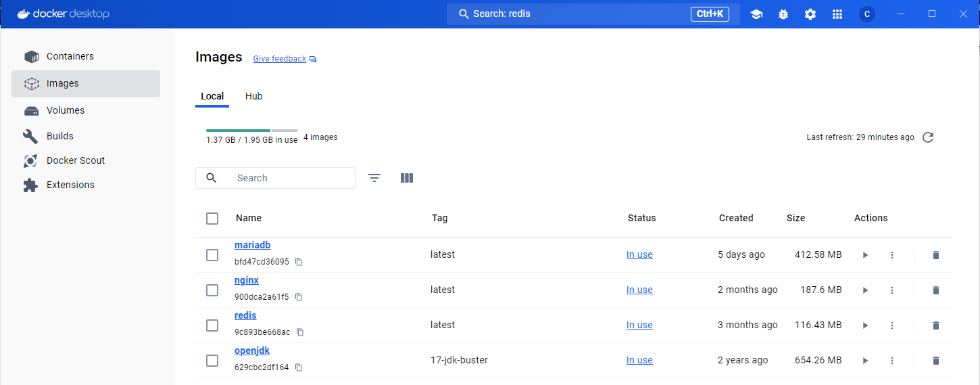Delete the nginx image

(936, 290)
